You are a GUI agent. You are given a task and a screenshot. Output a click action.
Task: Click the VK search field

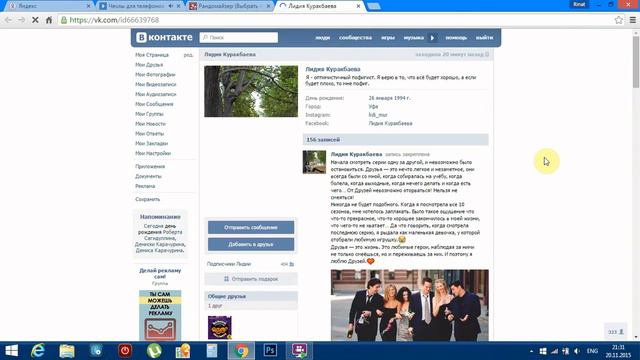239,37
